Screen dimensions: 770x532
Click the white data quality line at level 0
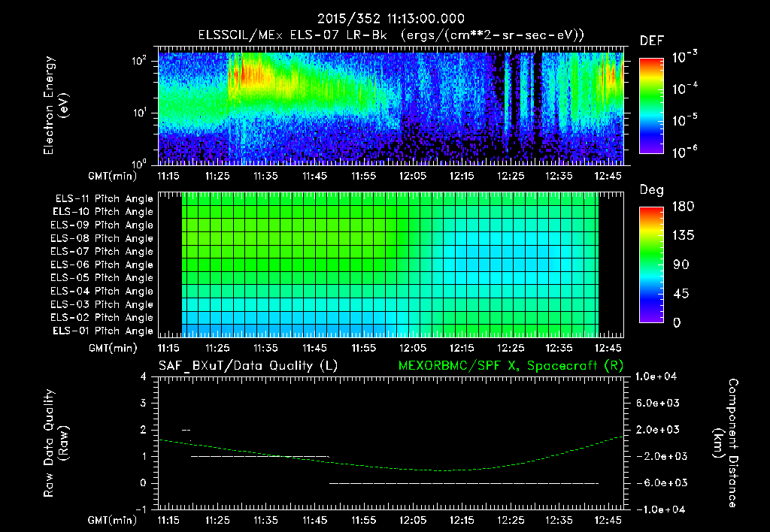coord(463,483)
